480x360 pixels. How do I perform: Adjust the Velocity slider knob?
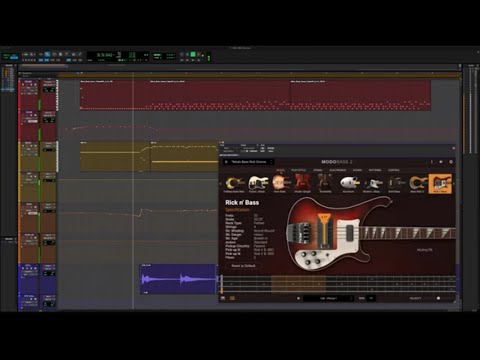pyautogui.click(x=438, y=298)
